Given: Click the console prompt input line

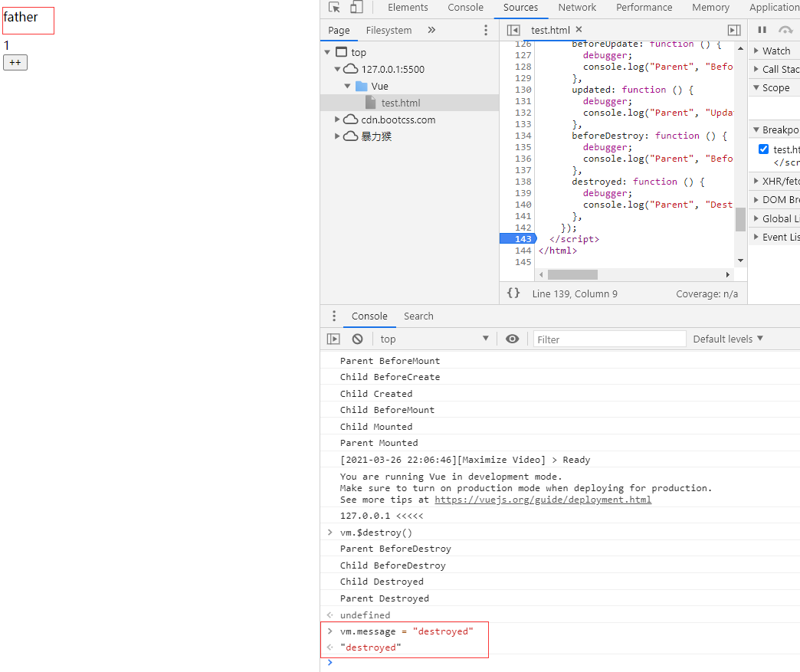Looking at the screenshot, I should 565,663.
